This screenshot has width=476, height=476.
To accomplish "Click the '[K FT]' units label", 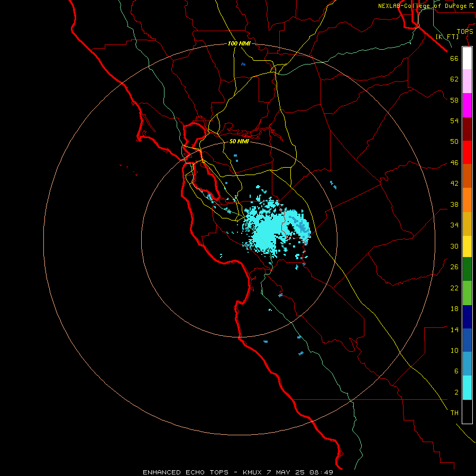I will point(447,36).
